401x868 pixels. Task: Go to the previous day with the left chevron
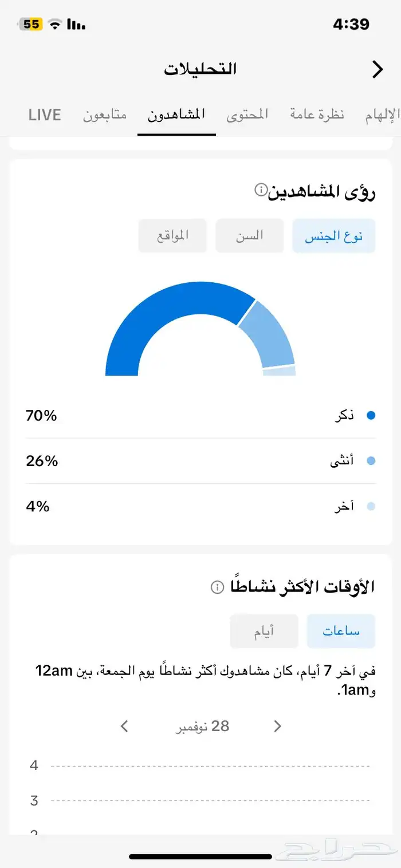tap(124, 726)
